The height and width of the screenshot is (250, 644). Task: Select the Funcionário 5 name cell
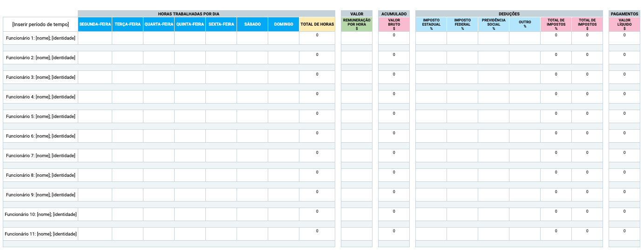41,117
